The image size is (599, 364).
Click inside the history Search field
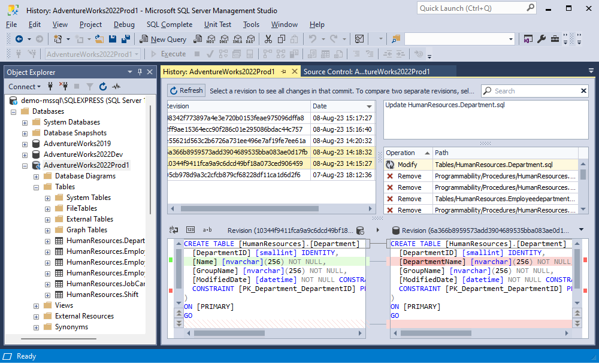pyautogui.click(x=535, y=91)
